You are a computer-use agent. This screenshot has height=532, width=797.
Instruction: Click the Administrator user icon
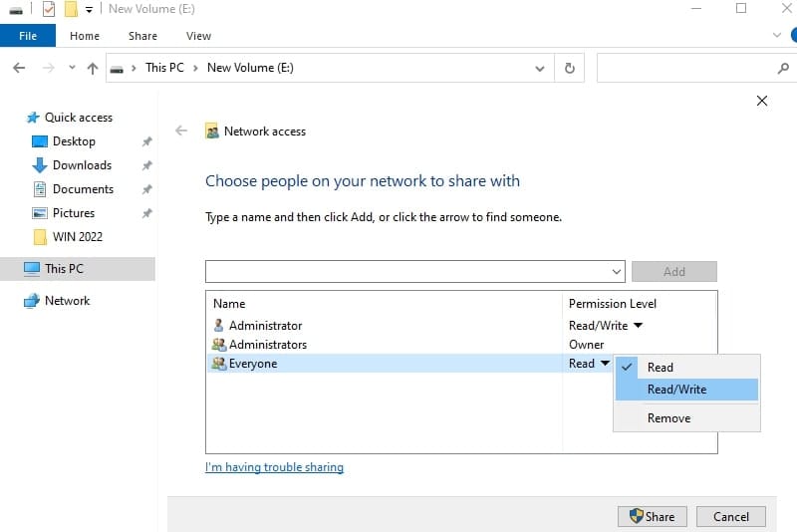click(x=218, y=325)
